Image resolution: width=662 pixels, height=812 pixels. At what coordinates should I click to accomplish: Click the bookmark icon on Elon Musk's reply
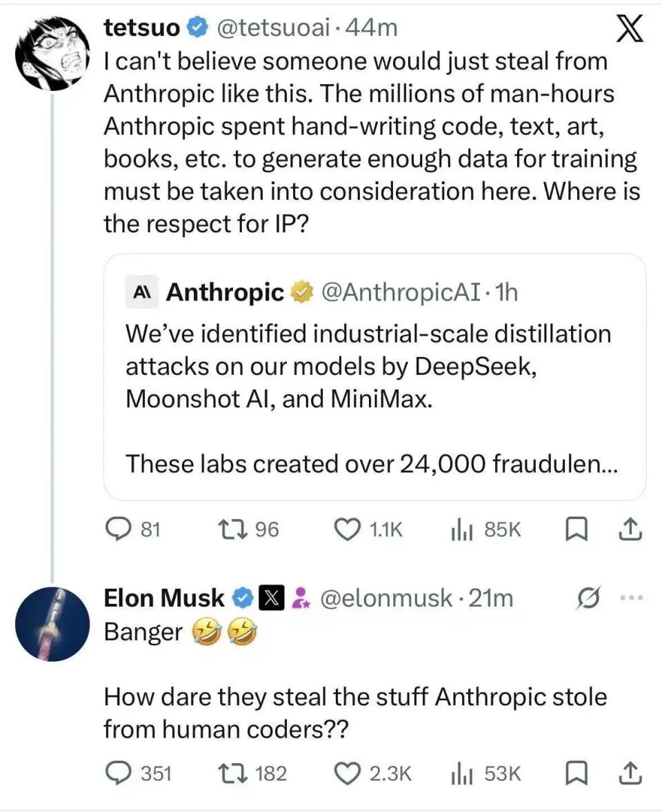coord(578,773)
